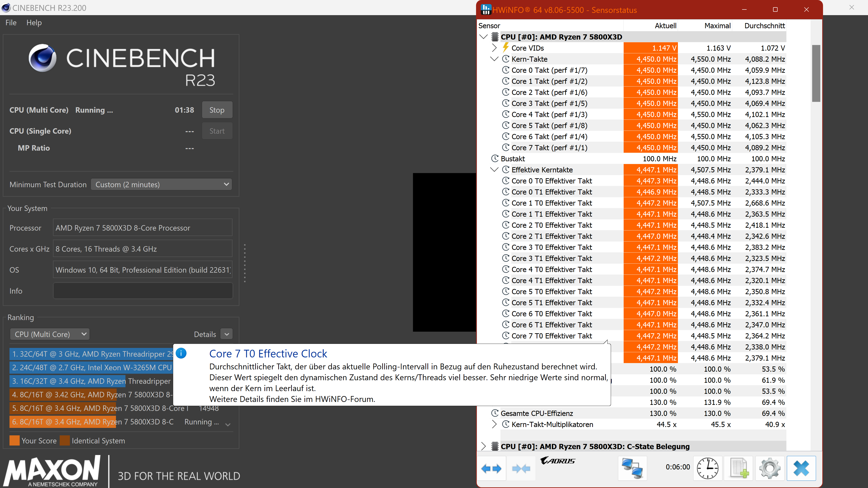Viewport: 868px width, 488px height.
Task: Click clock icon for Core 0 T0 Effektiver Takt
Action: pyautogui.click(x=505, y=181)
